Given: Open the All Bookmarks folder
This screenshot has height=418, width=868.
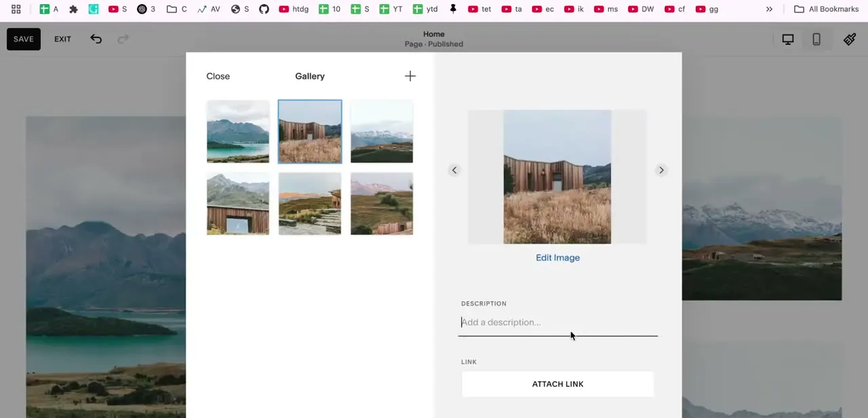Looking at the screenshot, I should point(826,9).
